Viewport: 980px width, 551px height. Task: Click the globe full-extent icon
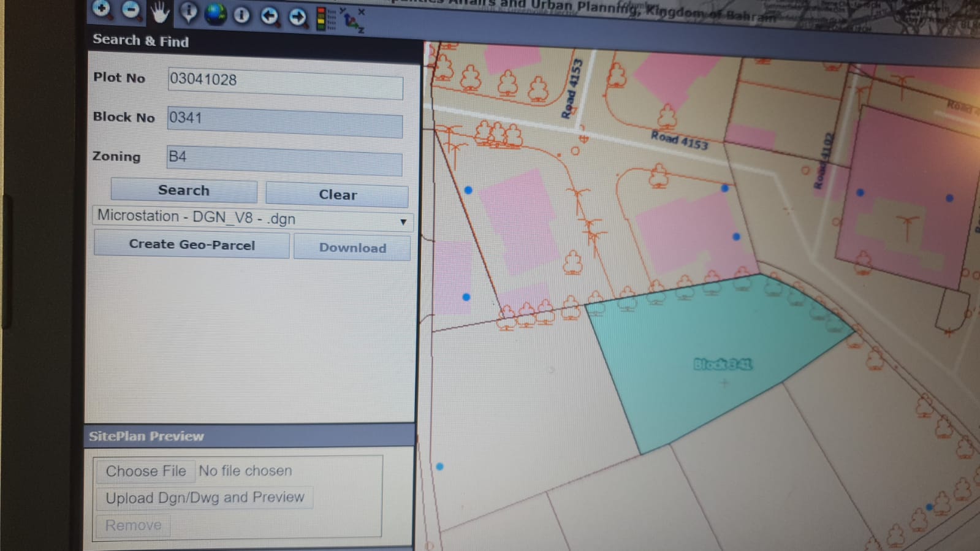(215, 13)
